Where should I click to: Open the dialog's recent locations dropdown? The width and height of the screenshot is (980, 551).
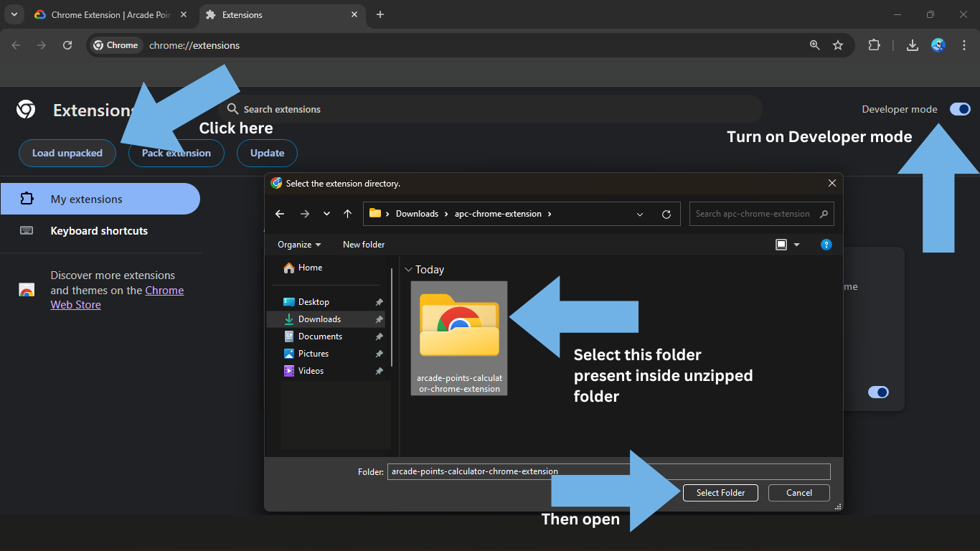click(x=327, y=214)
